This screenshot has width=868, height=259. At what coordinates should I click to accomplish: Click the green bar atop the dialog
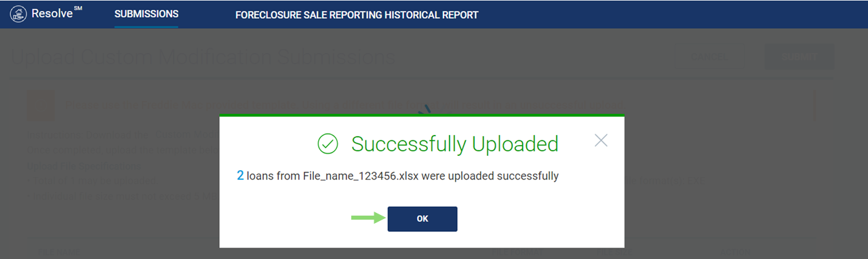coord(422,116)
